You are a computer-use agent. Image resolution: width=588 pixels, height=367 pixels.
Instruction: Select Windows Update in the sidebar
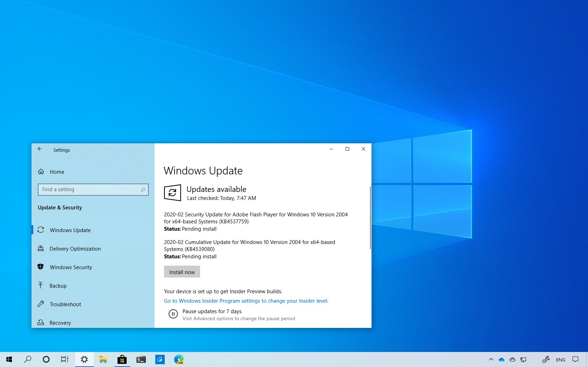point(70,230)
